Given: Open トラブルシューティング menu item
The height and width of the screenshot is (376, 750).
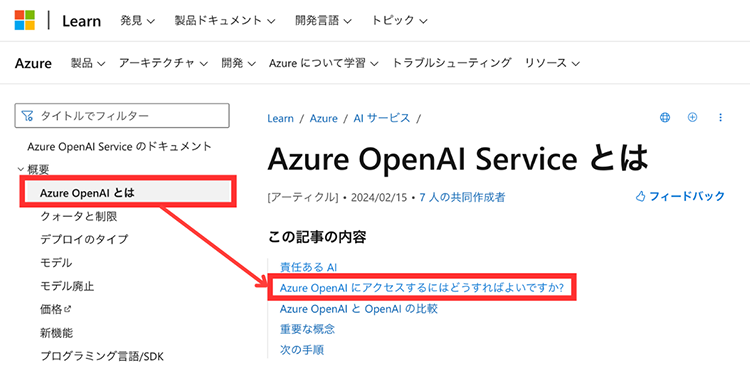Looking at the screenshot, I should [452, 63].
